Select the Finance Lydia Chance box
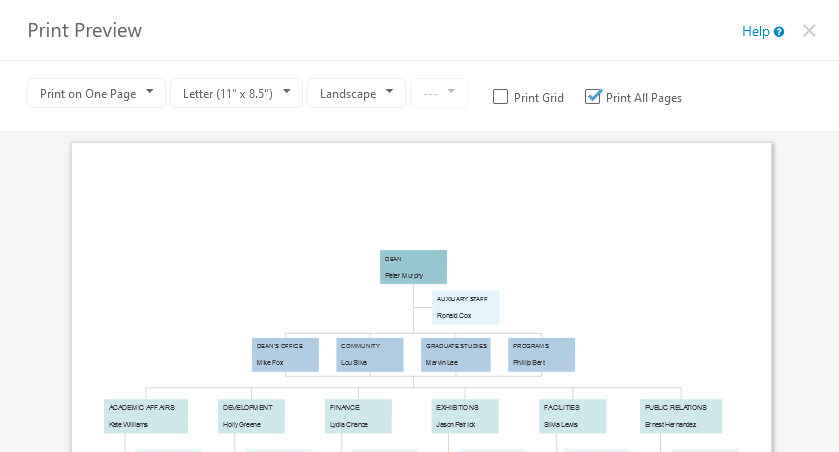Screen dimensions: 839x452 point(358,416)
